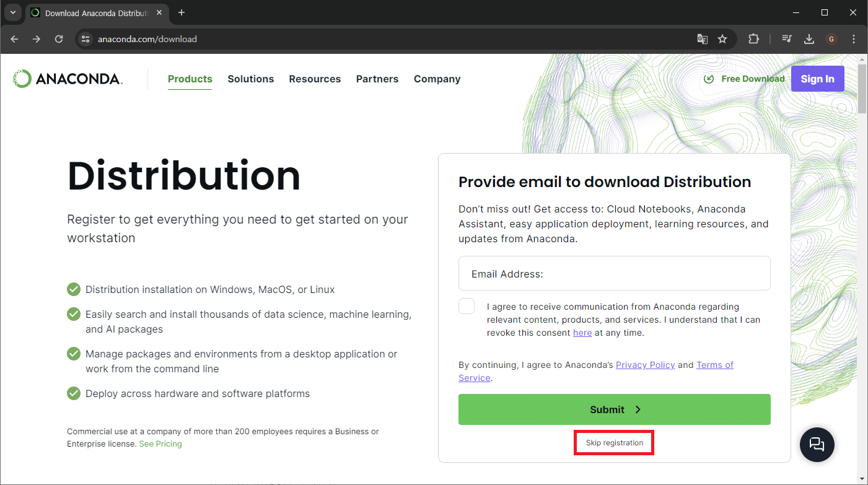
Task: Click the Sign In button
Action: 818,79
